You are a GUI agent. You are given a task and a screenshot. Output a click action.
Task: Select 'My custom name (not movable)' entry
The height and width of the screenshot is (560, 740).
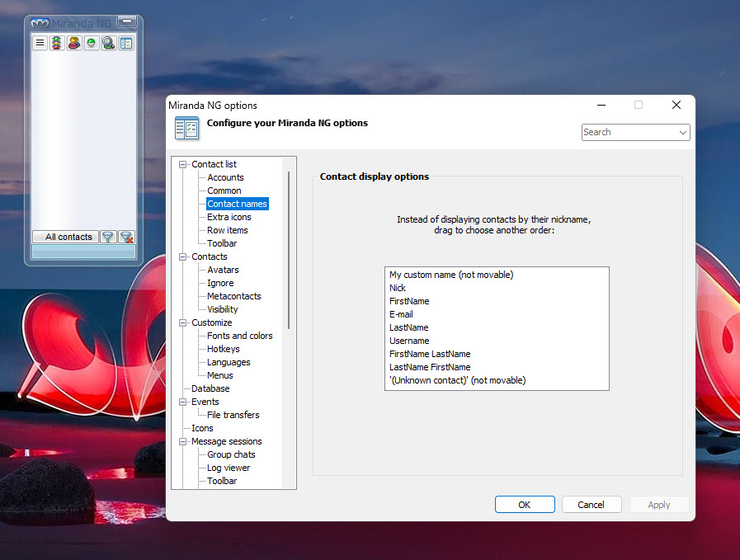click(x=497, y=275)
